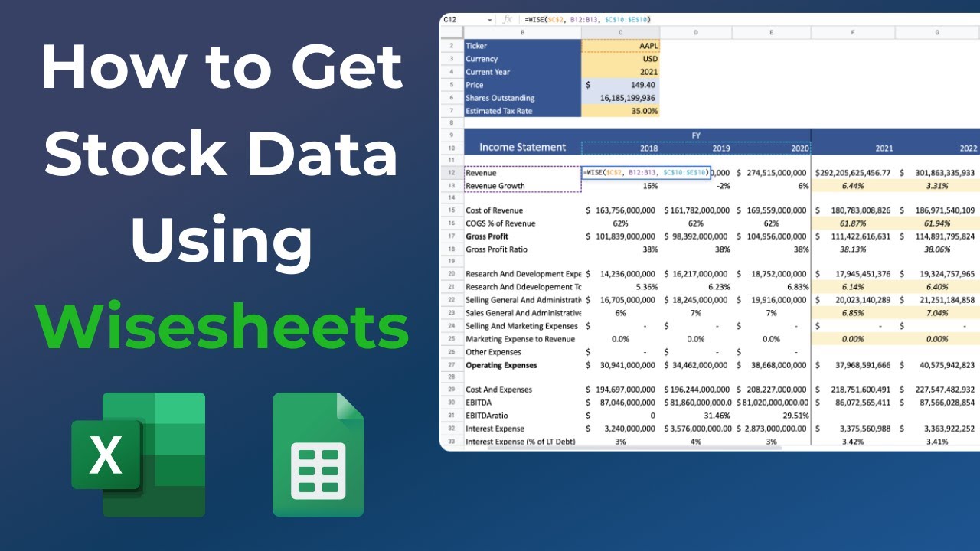Select the Cost And Expenses label cell
This screenshot has height=551, width=980.
(x=522, y=390)
